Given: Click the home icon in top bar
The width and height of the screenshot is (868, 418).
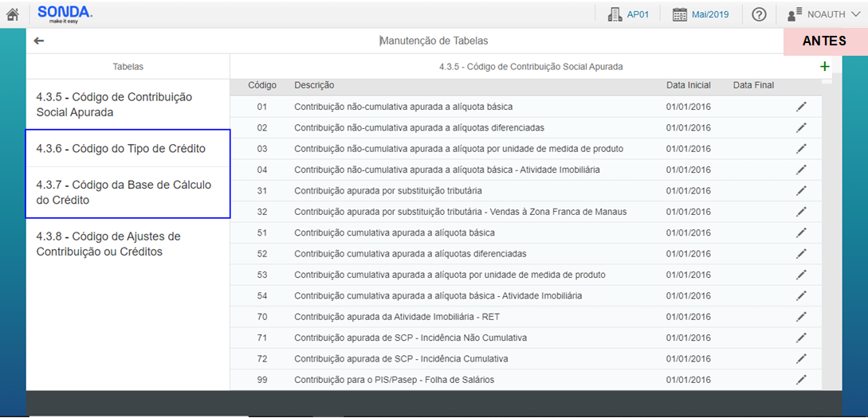Looking at the screenshot, I should 12,14.
